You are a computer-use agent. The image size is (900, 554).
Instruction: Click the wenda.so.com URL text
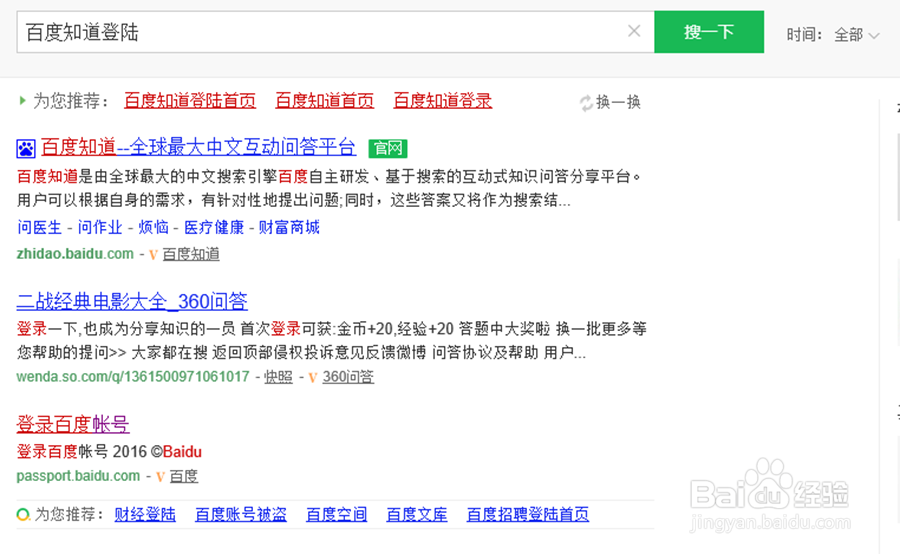tap(133, 377)
